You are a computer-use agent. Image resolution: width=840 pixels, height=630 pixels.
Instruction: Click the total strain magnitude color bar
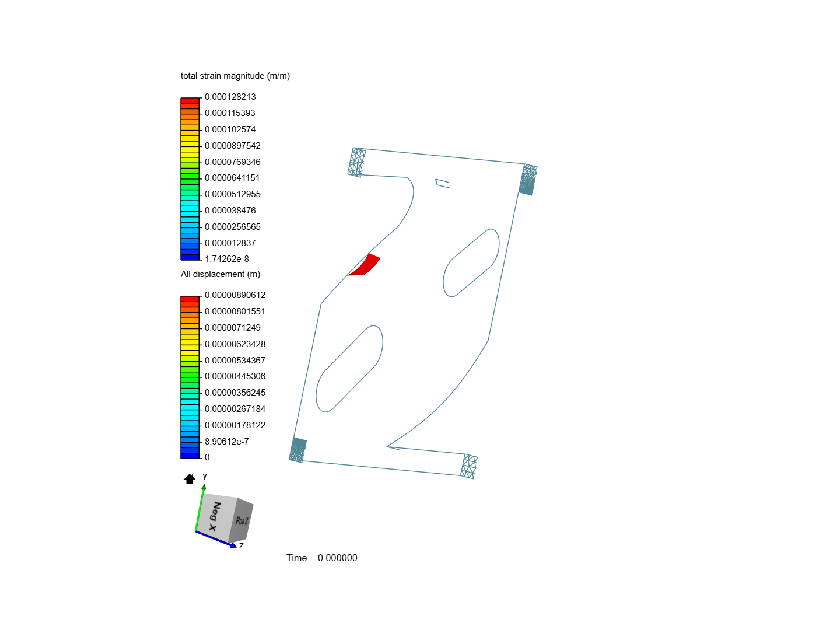(190, 178)
